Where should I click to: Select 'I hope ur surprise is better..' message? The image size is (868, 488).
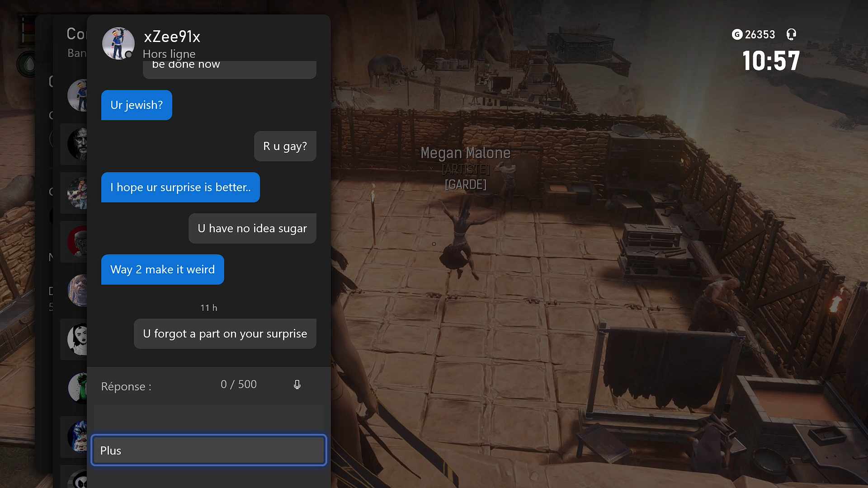pos(180,187)
